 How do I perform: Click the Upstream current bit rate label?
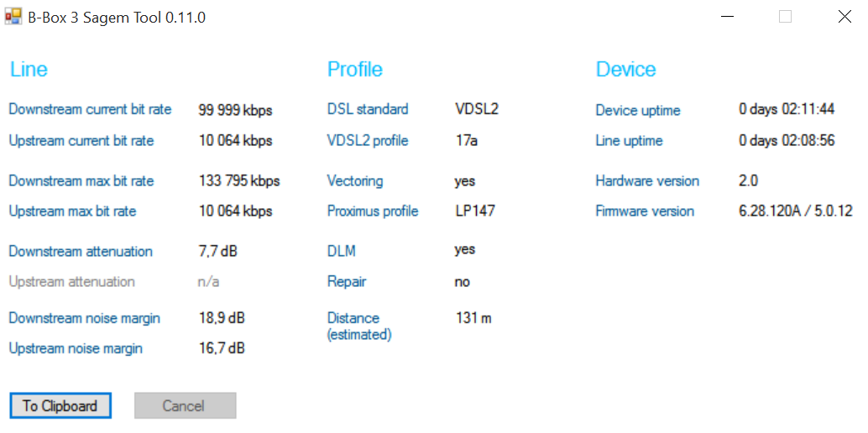81,141
